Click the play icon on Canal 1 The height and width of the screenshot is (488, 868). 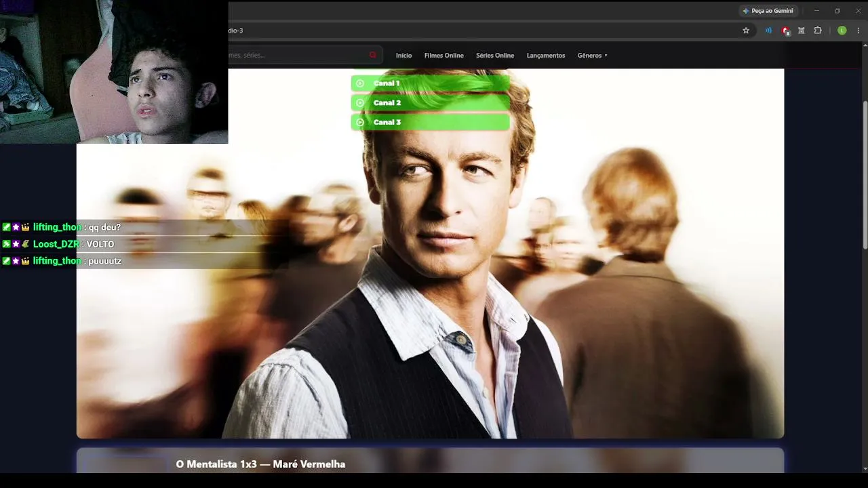click(360, 83)
